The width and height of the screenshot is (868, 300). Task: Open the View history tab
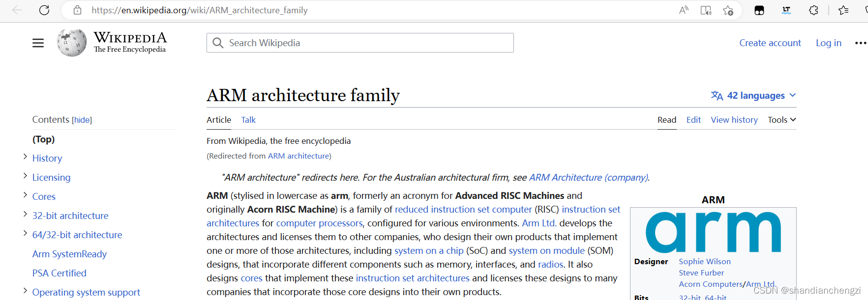[x=734, y=120]
